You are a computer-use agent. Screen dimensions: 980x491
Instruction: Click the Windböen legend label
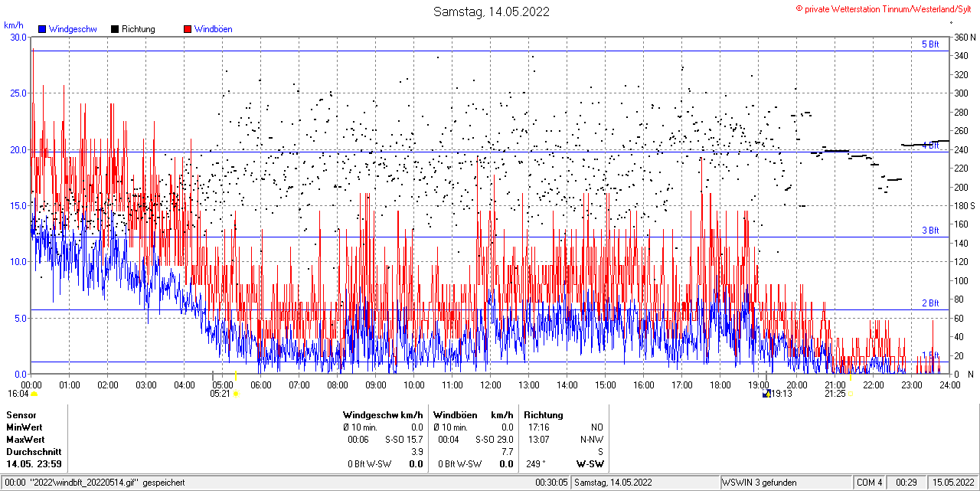(x=214, y=29)
